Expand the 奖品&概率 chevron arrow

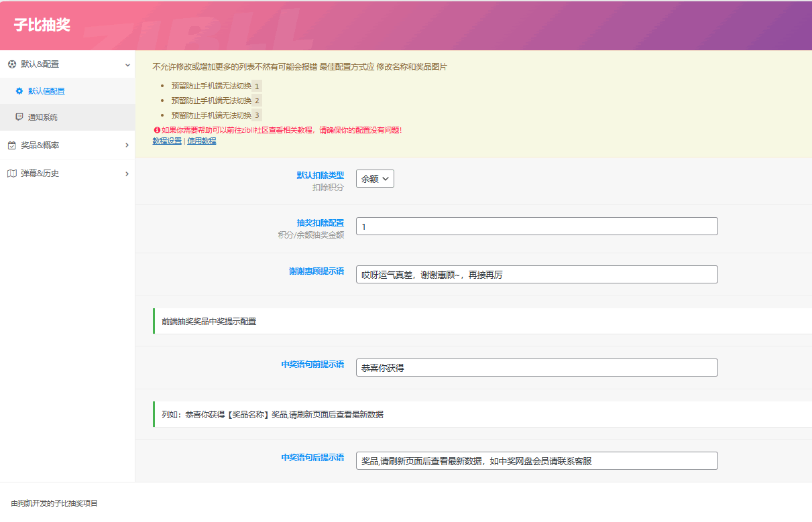click(127, 145)
